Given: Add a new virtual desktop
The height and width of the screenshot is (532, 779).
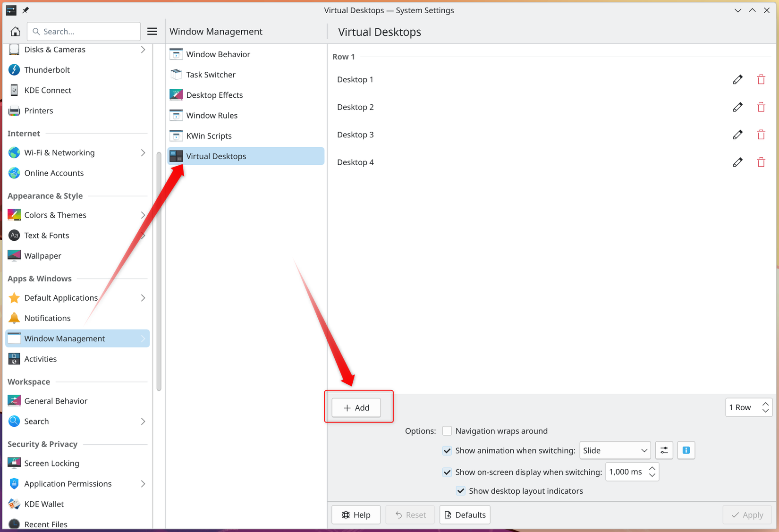Looking at the screenshot, I should pyautogui.click(x=356, y=407).
